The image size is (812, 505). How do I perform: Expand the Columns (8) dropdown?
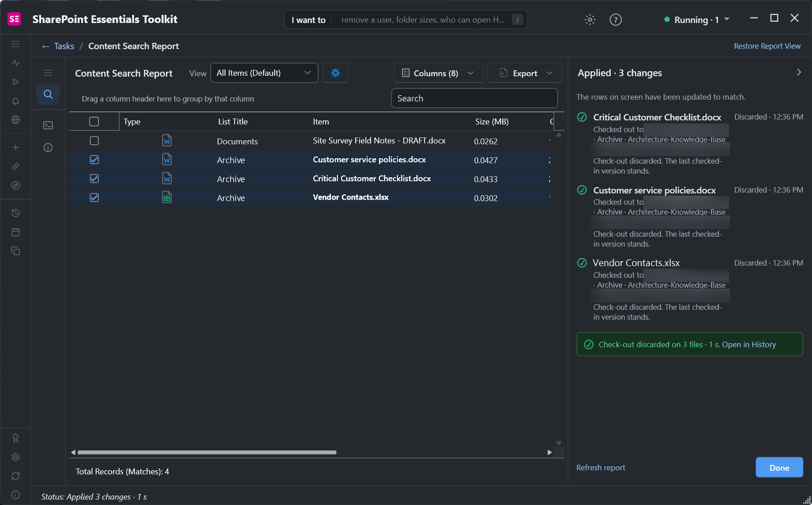(x=438, y=73)
